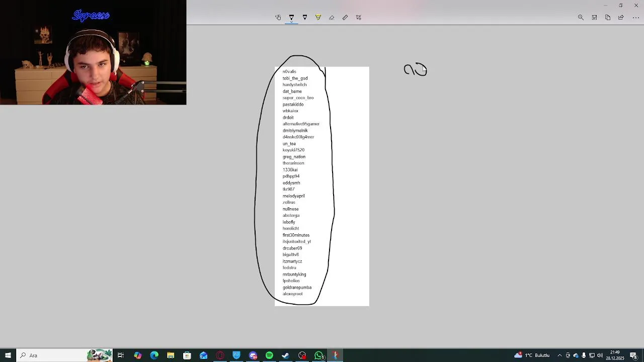Select the Pencil tool
The image size is (644, 362).
click(305, 18)
